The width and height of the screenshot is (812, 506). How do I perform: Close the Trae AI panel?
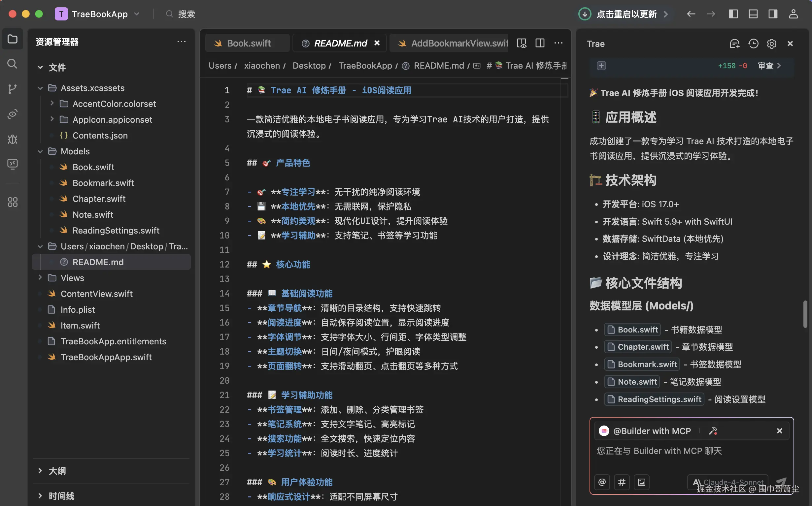[790, 44]
